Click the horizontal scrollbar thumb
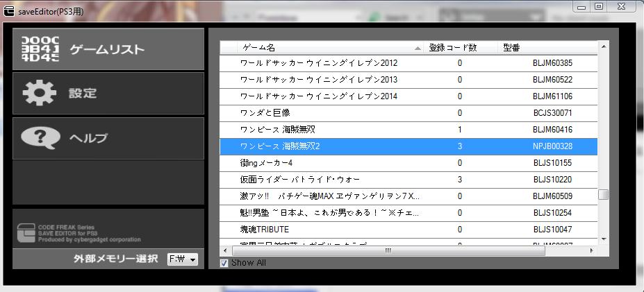The width and height of the screenshot is (644, 292). (x=388, y=250)
